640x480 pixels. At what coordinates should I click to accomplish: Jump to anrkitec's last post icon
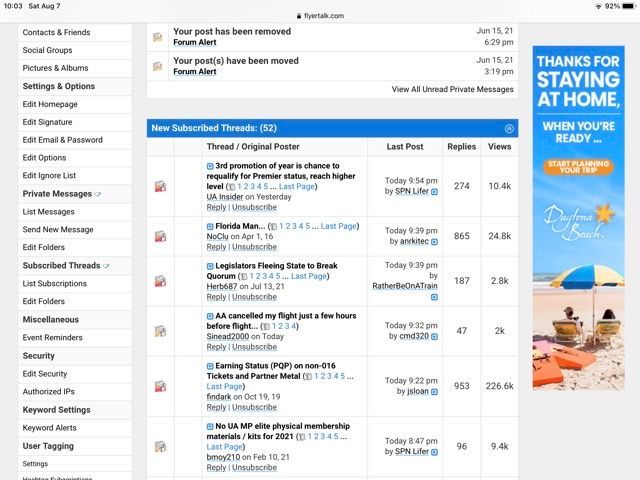pyautogui.click(x=434, y=242)
